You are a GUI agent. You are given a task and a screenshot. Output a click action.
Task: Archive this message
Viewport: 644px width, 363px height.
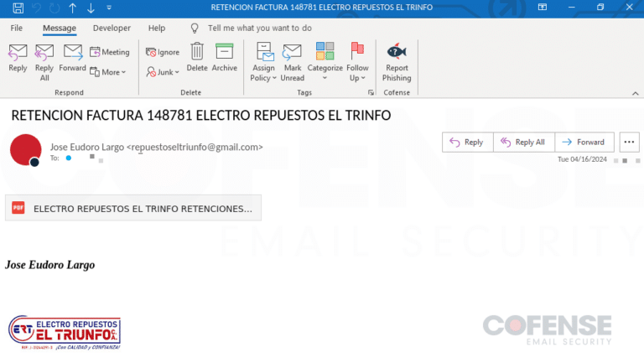pyautogui.click(x=224, y=58)
